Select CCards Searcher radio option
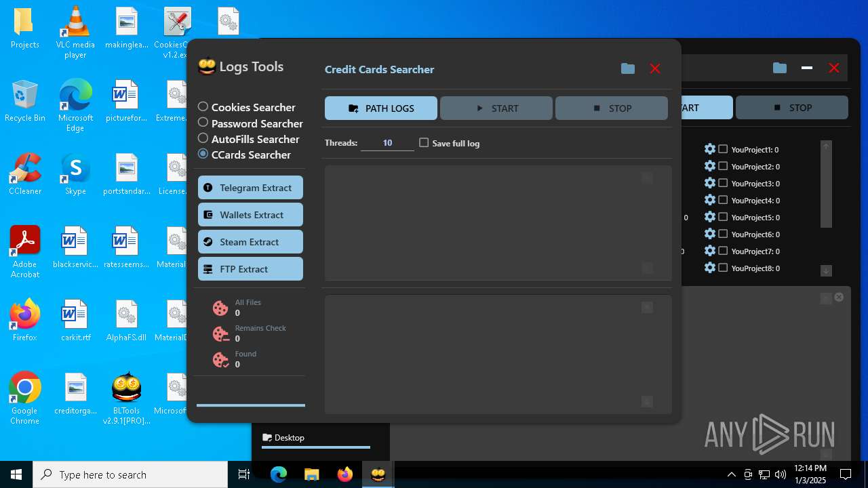Screen dimensions: 868x488 coord(244,155)
